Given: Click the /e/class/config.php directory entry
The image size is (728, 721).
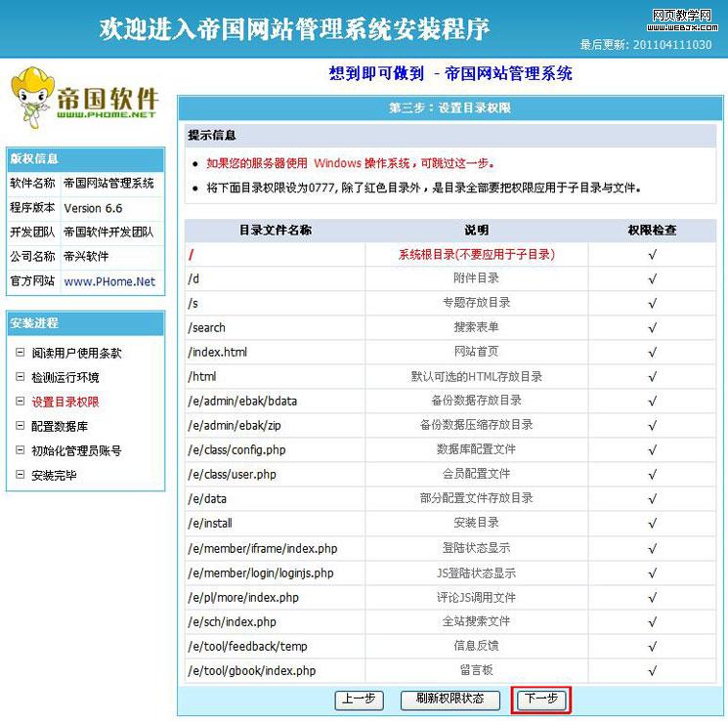Looking at the screenshot, I should (x=236, y=450).
